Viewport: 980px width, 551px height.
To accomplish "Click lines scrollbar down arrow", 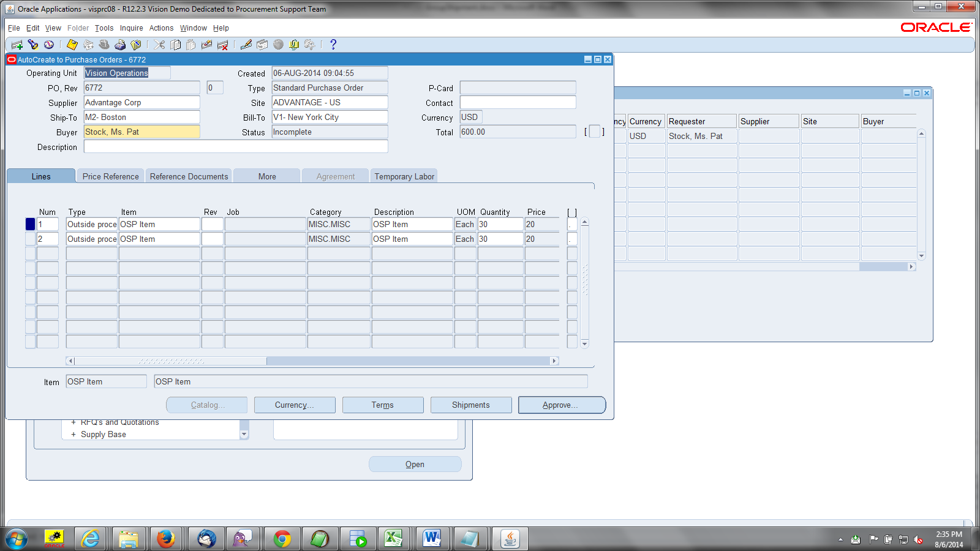I will 585,344.
